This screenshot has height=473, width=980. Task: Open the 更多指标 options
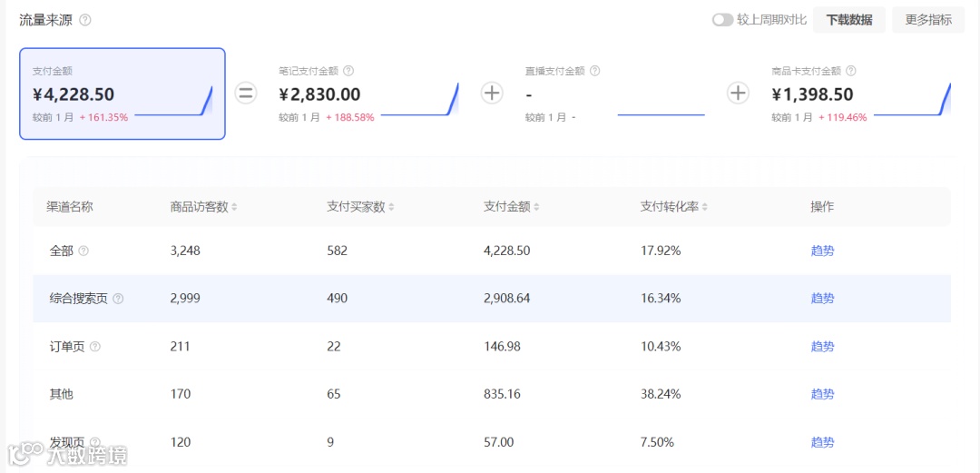928,20
